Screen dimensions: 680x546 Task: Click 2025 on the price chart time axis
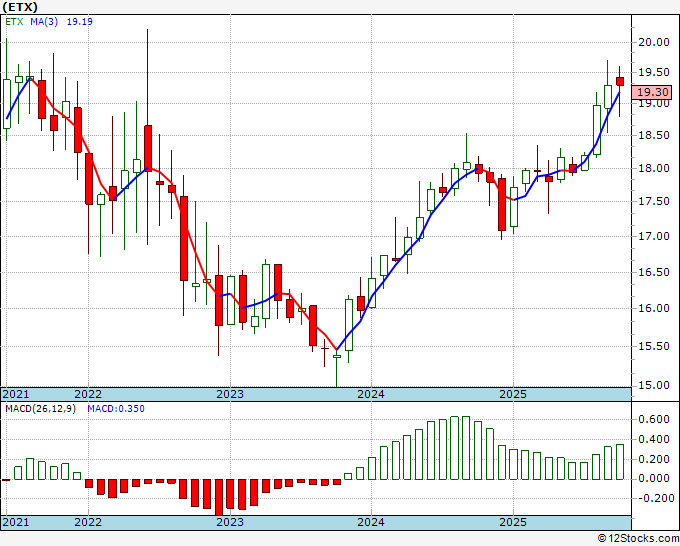[x=513, y=394]
